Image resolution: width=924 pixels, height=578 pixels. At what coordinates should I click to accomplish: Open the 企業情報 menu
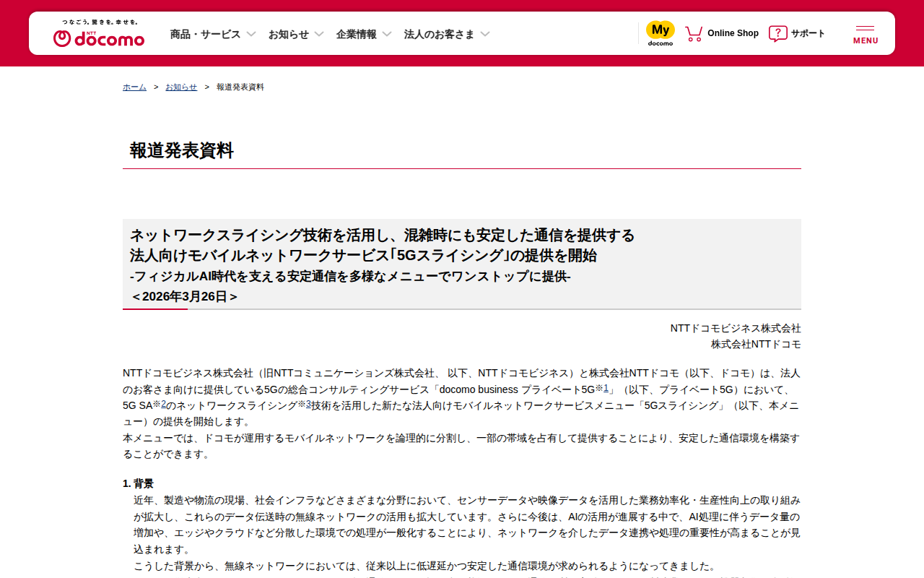(357, 34)
